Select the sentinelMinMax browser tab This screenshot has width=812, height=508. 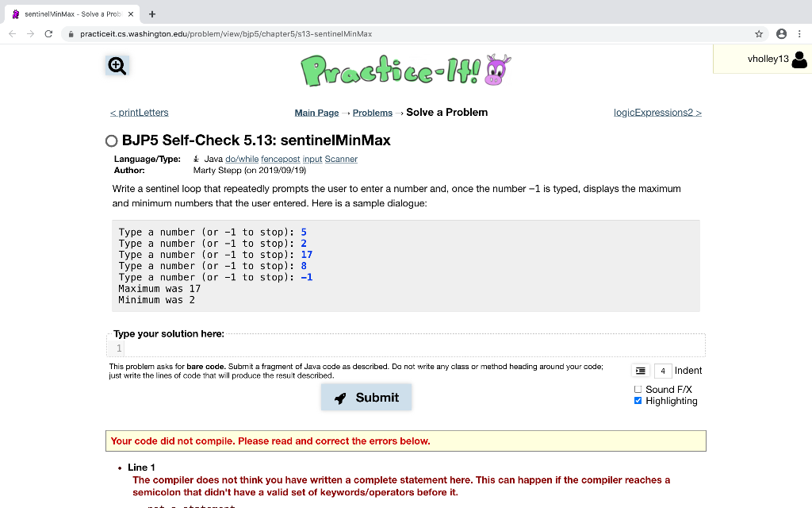pos(71,13)
